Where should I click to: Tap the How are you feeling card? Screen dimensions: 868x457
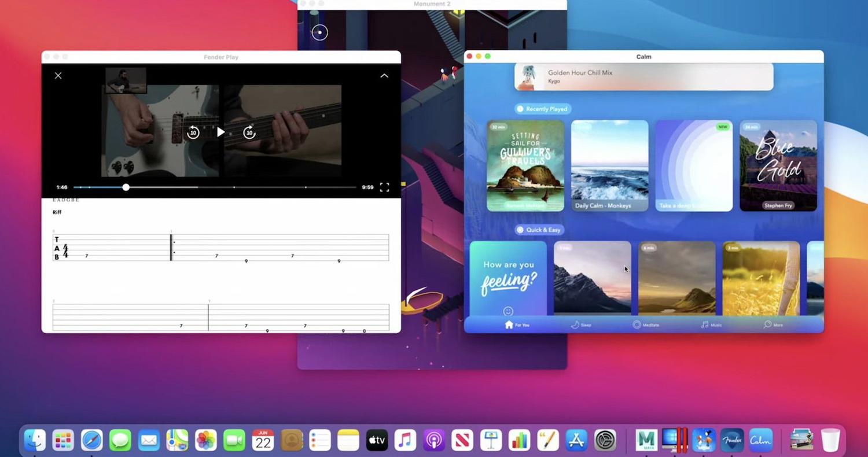[x=508, y=278]
